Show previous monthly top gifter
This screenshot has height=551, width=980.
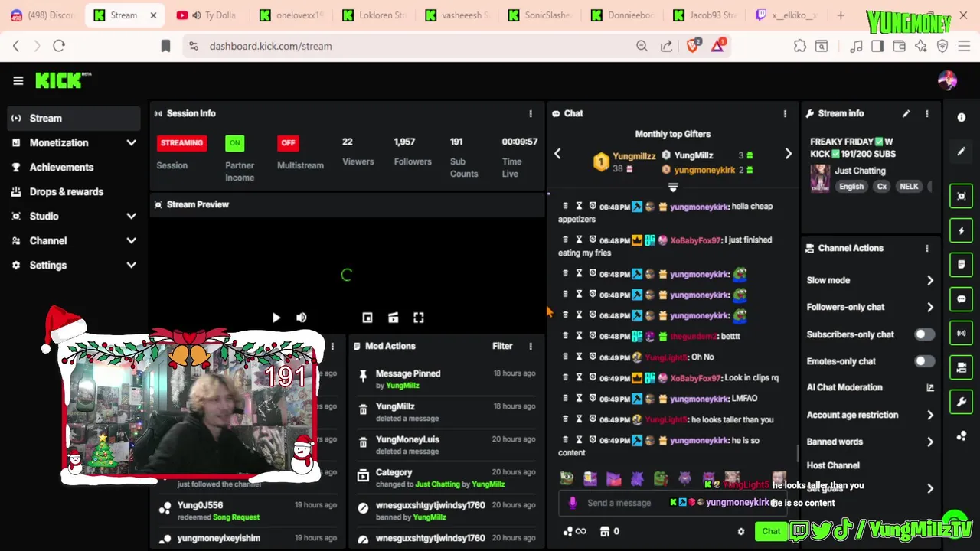click(x=557, y=154)
